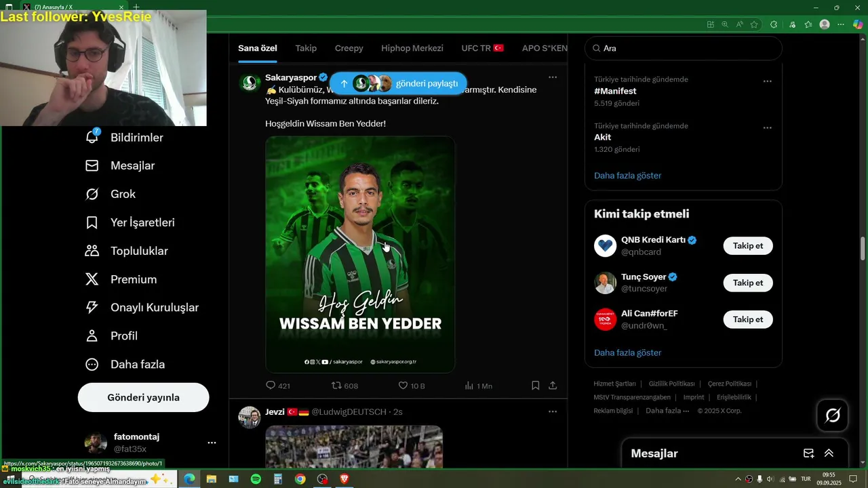The height and width of the screenshot is (488, 868).
Task: Switch to Takip tab
Action: pyautogui.click(x=306, y=48)
